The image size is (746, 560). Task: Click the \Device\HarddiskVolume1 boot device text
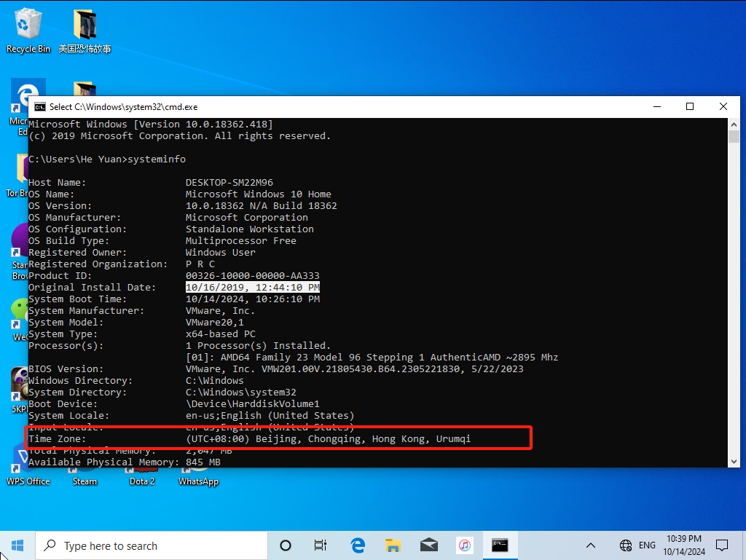(x=253, y=404)
